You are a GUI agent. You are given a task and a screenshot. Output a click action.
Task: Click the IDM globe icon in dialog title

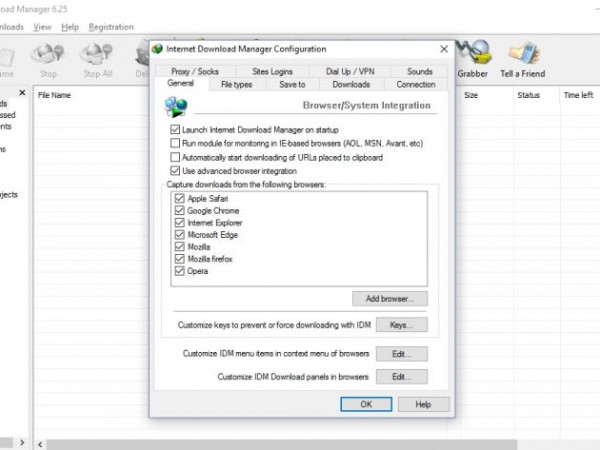tap(157, 49)
